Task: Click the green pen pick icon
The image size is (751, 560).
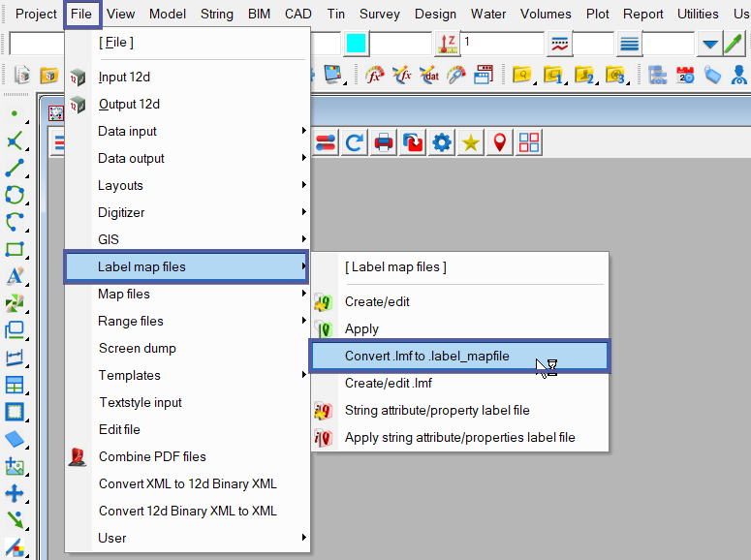Action: point(734,44)
